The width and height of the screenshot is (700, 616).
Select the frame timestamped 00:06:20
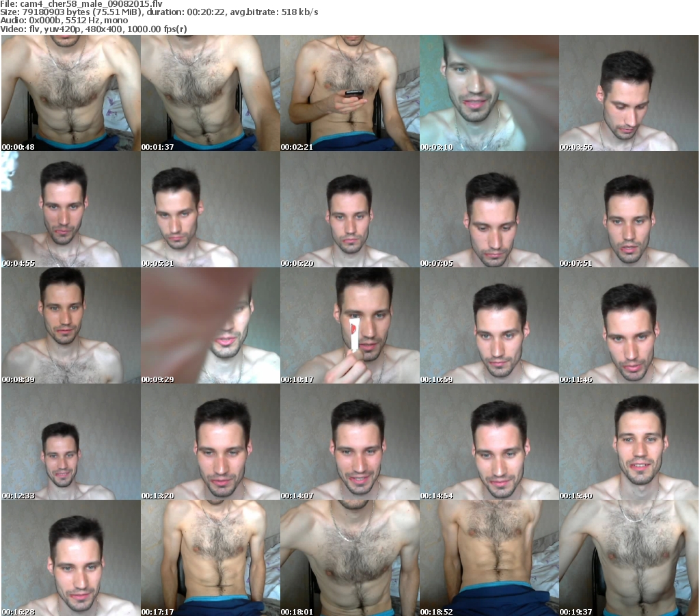click(350, 209)
